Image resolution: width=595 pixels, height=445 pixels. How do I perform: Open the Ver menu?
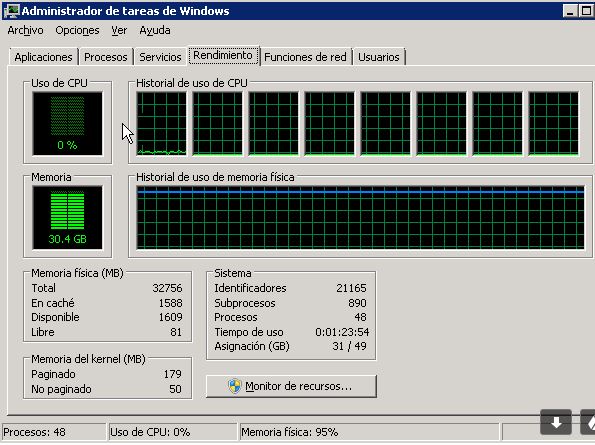119,30
